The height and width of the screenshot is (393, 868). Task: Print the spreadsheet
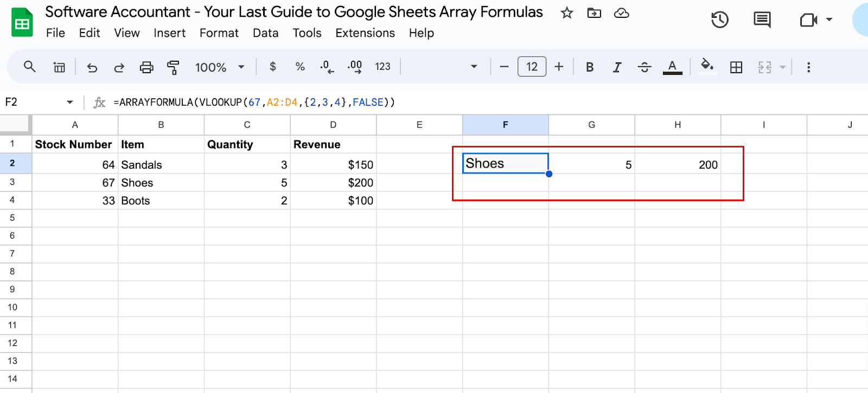point(146,67)
